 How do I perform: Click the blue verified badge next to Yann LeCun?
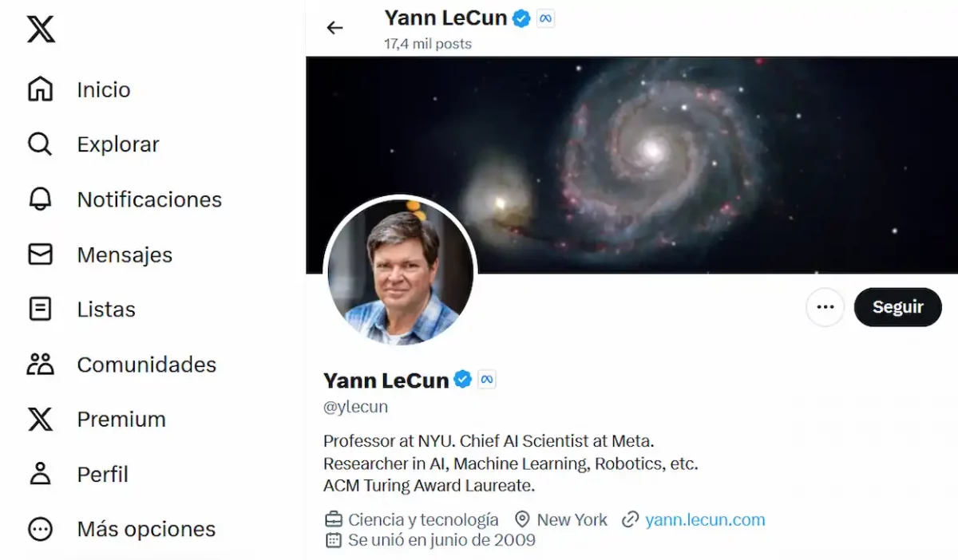pyautogui.click(x=463, y=380)
